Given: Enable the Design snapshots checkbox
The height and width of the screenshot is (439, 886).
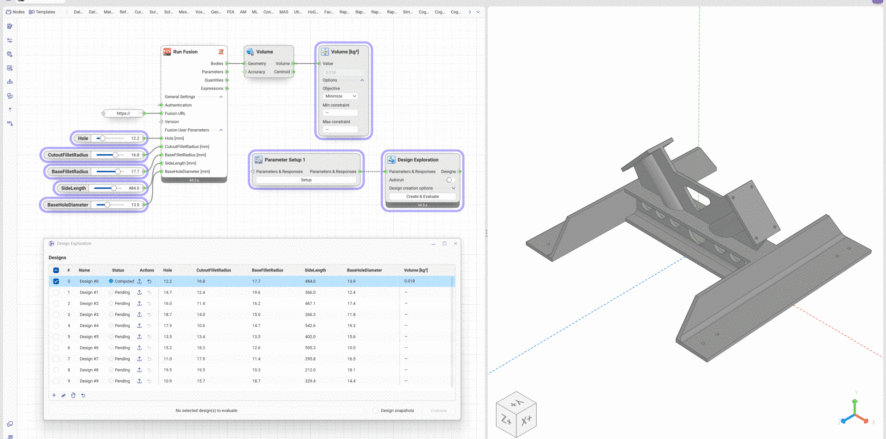Looking at the screenshot, I should coord(375,410).
